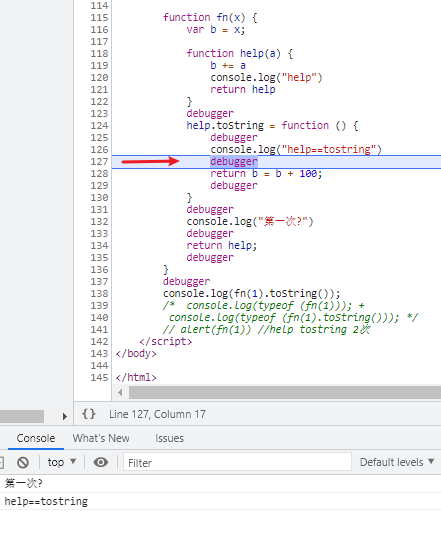Click the debugger statement on line 137
The image size is (441, 542).
(187, 281)
